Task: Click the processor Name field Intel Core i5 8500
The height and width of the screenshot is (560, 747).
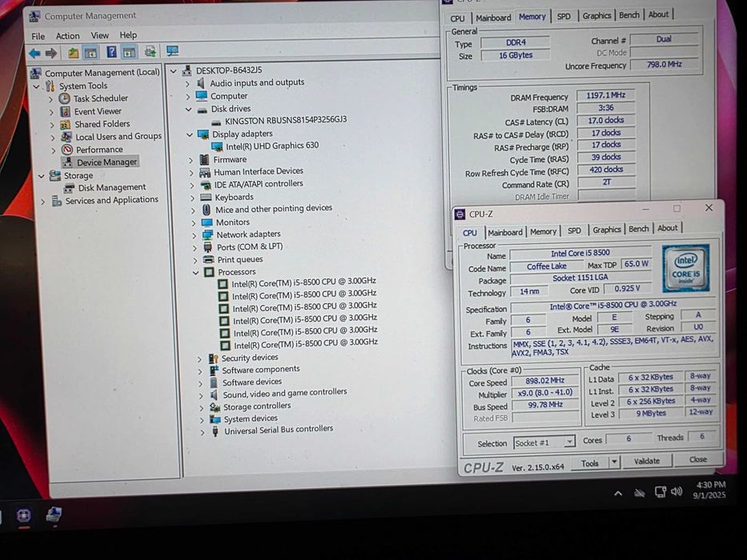Action: pyautogui.click(x=580, y=253)
